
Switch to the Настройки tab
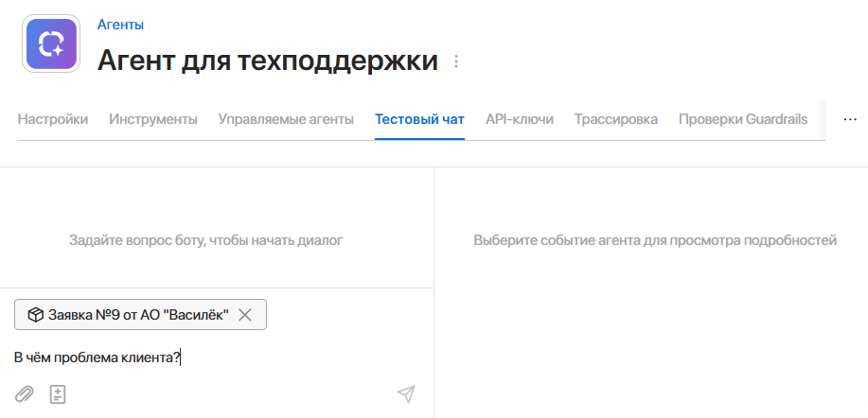tap(53, 119)
